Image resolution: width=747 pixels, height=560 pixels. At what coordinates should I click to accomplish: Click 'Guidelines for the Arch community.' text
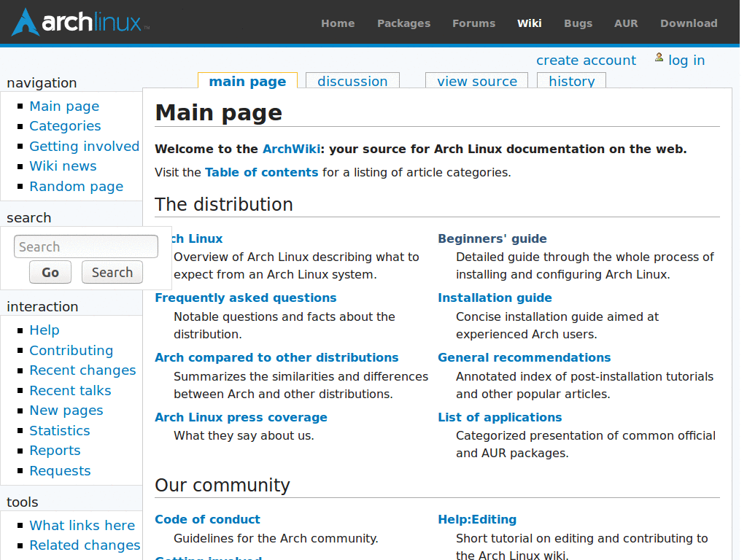(276, 539)
